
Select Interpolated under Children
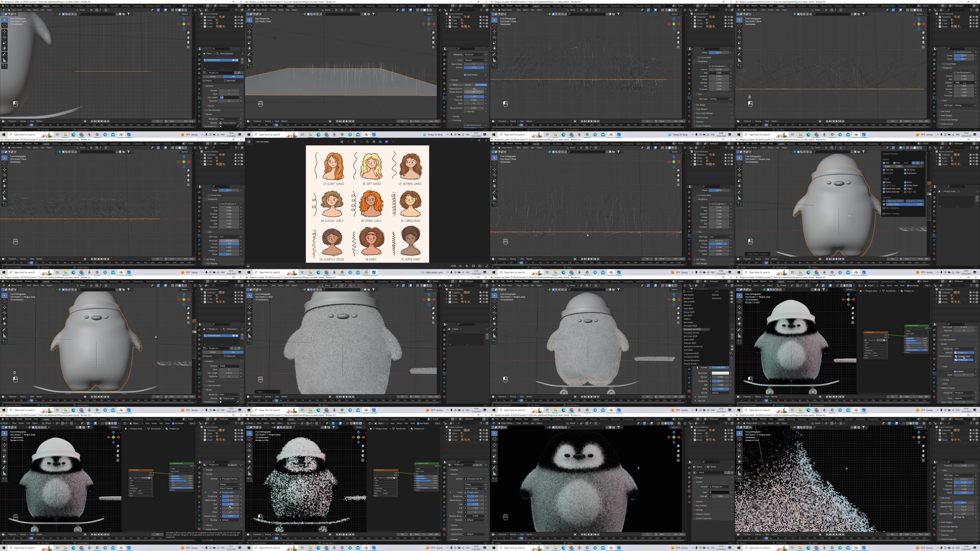point(481,85)
